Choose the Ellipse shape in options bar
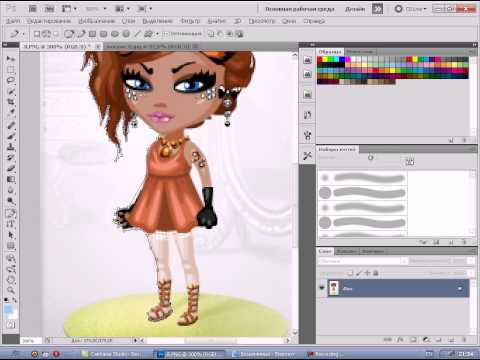480x360 pixels. [115, 34]
